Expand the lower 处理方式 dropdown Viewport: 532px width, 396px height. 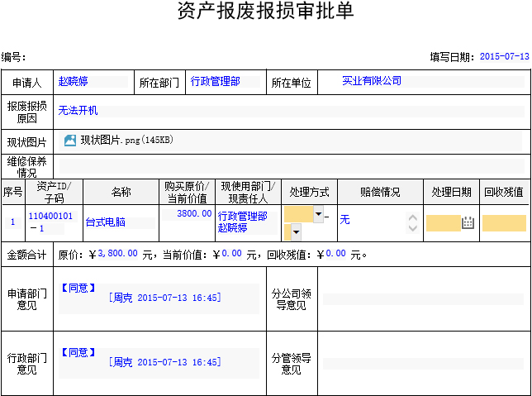pos(297,232)
